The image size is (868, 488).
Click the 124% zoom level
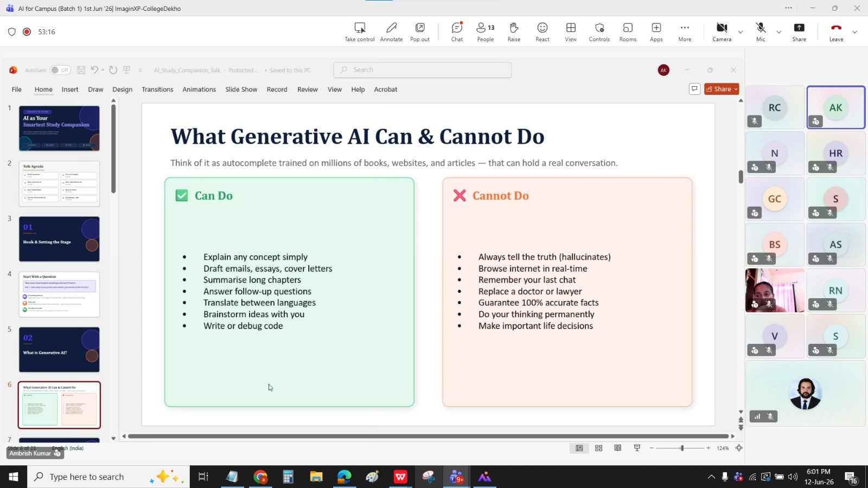(x=723, y=448)
